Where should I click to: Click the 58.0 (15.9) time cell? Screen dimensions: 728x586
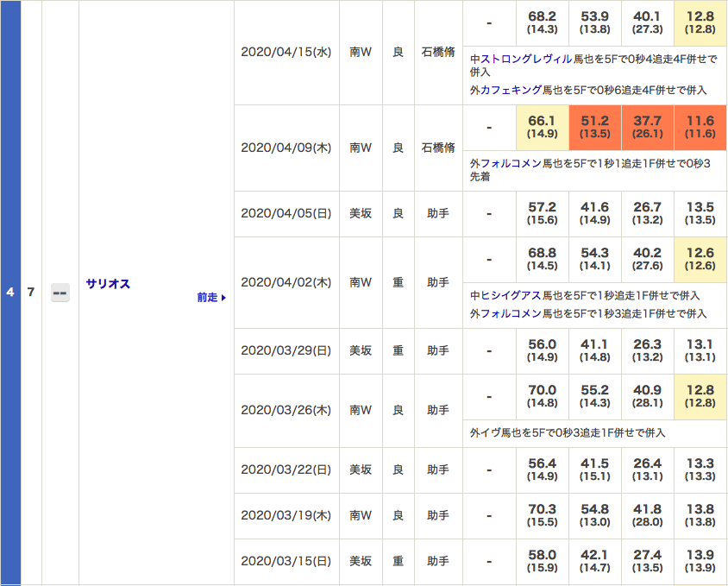tap(543, 561)
